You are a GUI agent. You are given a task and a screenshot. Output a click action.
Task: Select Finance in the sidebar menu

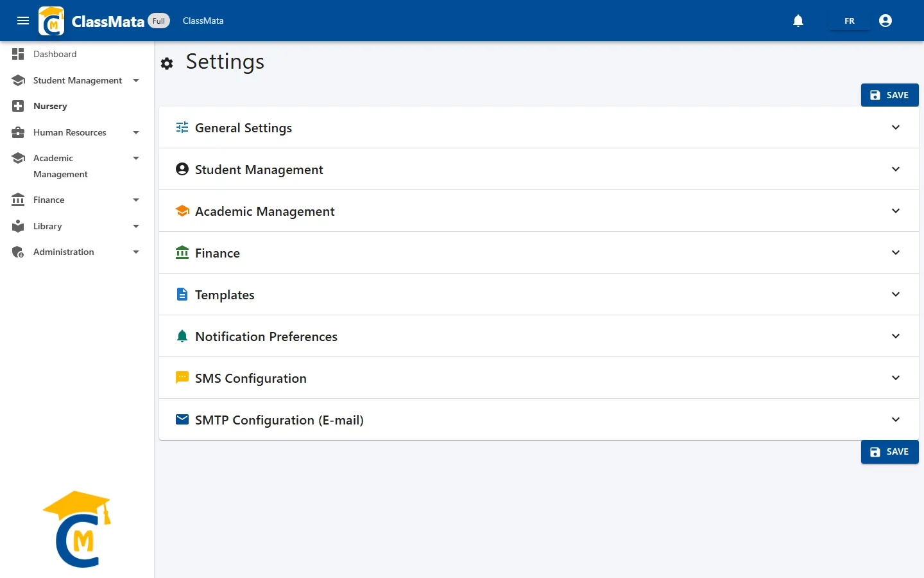point(77,200)
